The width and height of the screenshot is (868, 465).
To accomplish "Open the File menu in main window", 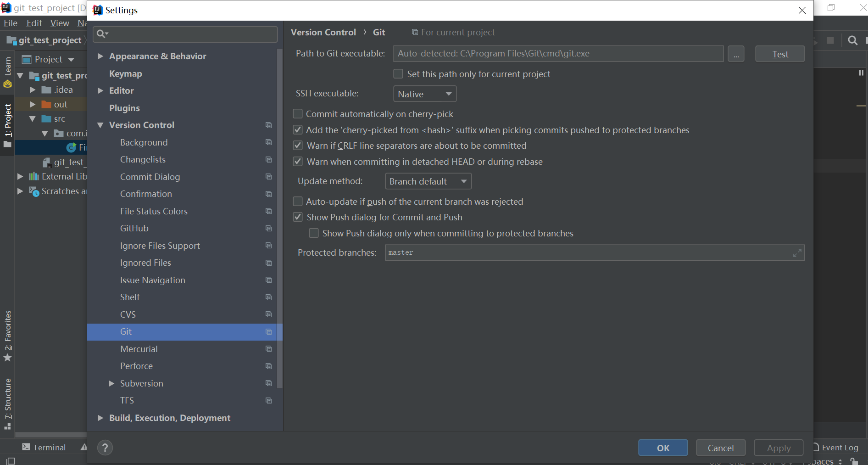I will pyautogui.click(x=11, y=23).
